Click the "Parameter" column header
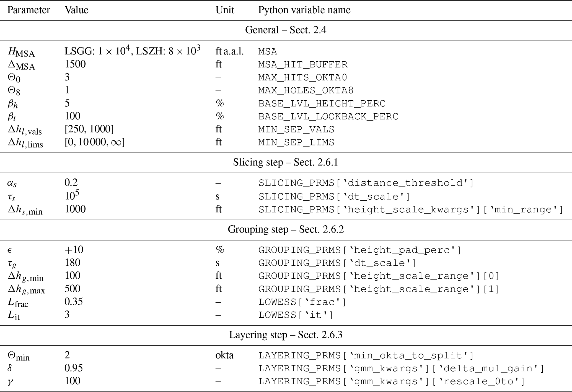This screenshot has width=572, height=392. click(x=29, y=10)
